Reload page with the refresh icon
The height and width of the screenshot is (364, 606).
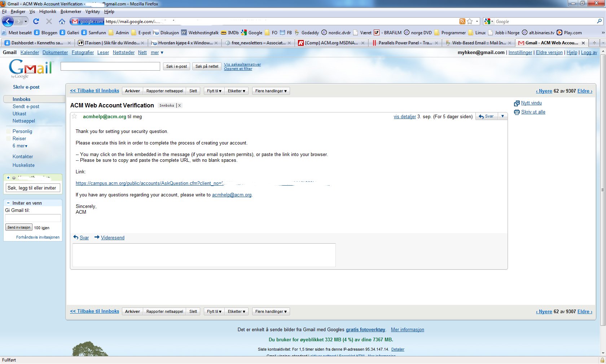point(36,21)
